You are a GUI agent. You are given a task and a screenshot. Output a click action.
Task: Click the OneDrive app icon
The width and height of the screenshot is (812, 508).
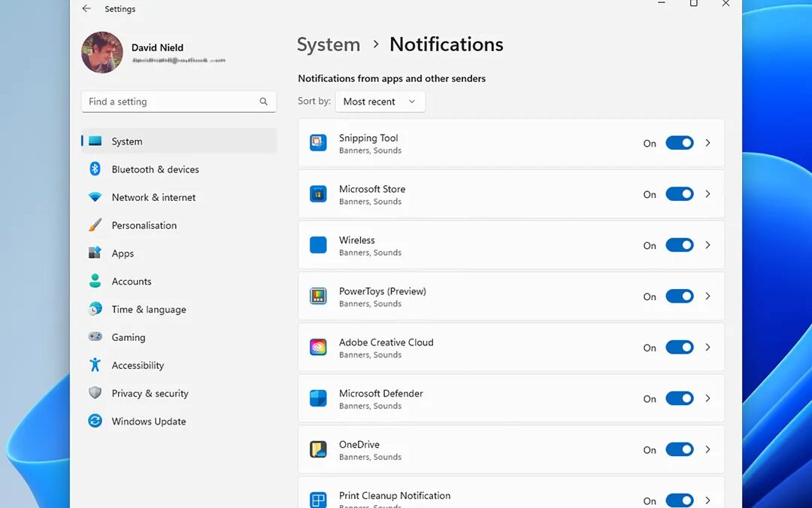318,450
